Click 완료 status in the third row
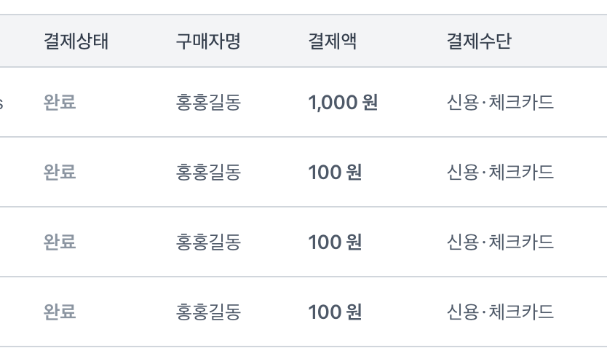Image resolution: width=607 pixels, height=364 pixels. tap(60, 242)
